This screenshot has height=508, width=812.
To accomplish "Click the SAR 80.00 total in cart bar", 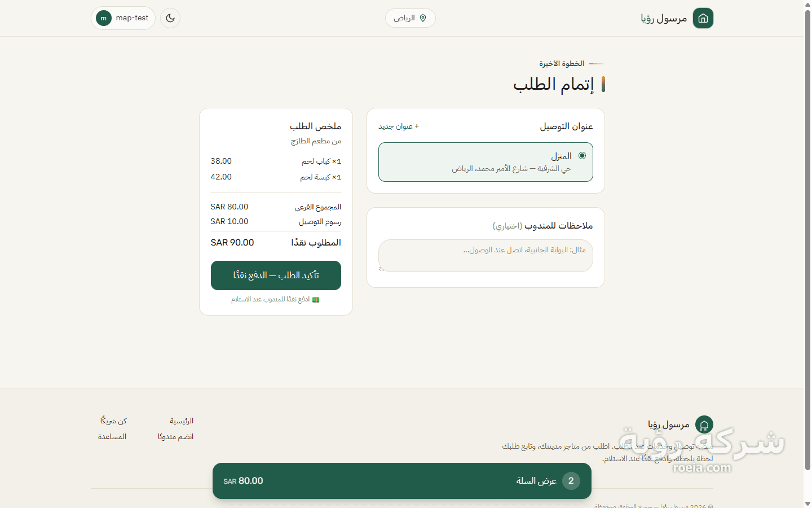I will coord(243,481).
